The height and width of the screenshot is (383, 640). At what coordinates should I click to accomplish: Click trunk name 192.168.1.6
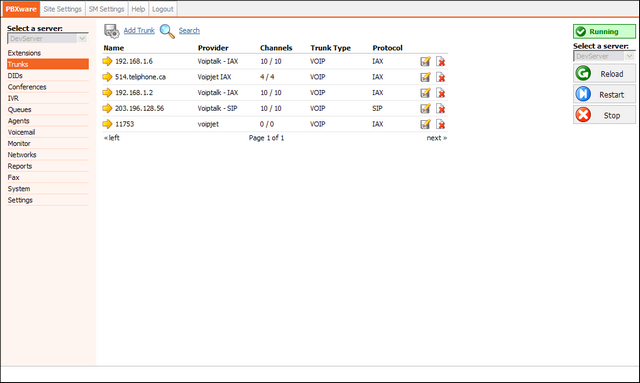(134, 61)
